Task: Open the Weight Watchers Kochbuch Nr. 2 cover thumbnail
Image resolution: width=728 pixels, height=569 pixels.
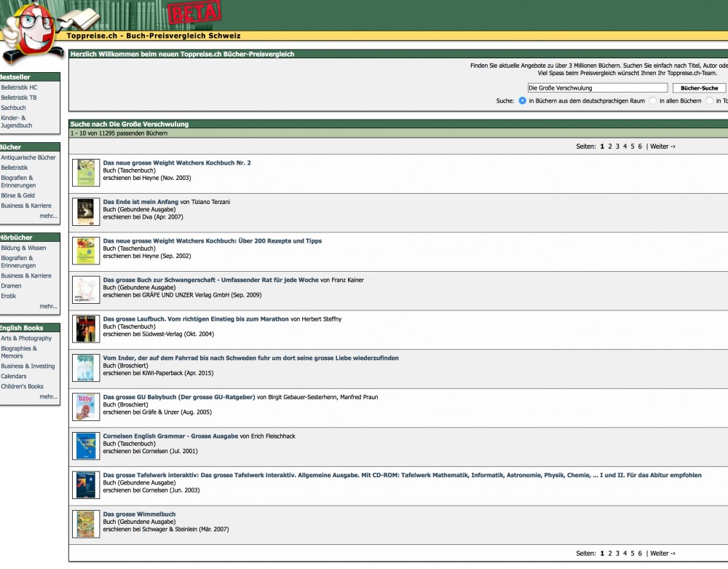Action: click(x=86, y=173)
